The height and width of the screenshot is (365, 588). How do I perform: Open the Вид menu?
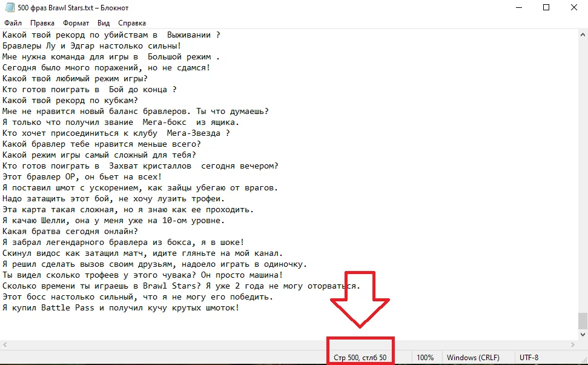104,23
